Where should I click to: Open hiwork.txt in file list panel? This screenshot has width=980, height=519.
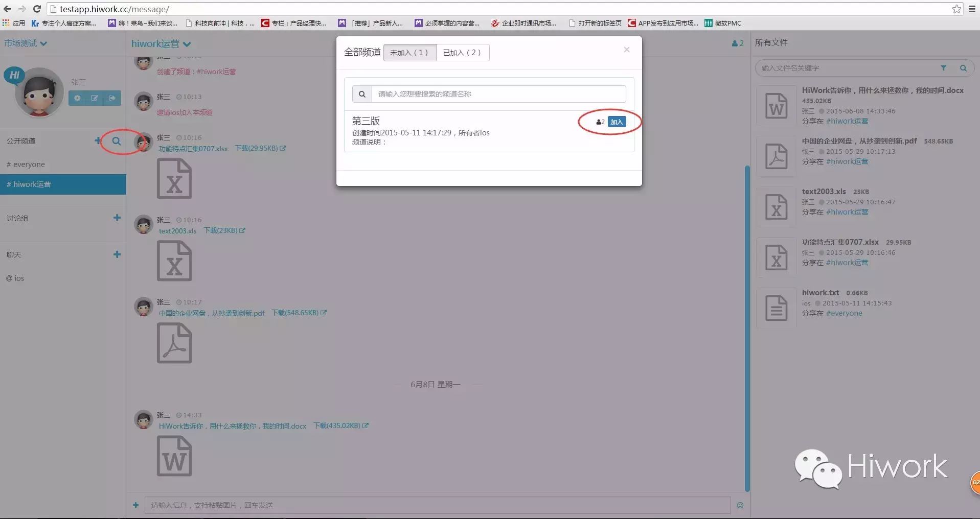tap(821, 293)
